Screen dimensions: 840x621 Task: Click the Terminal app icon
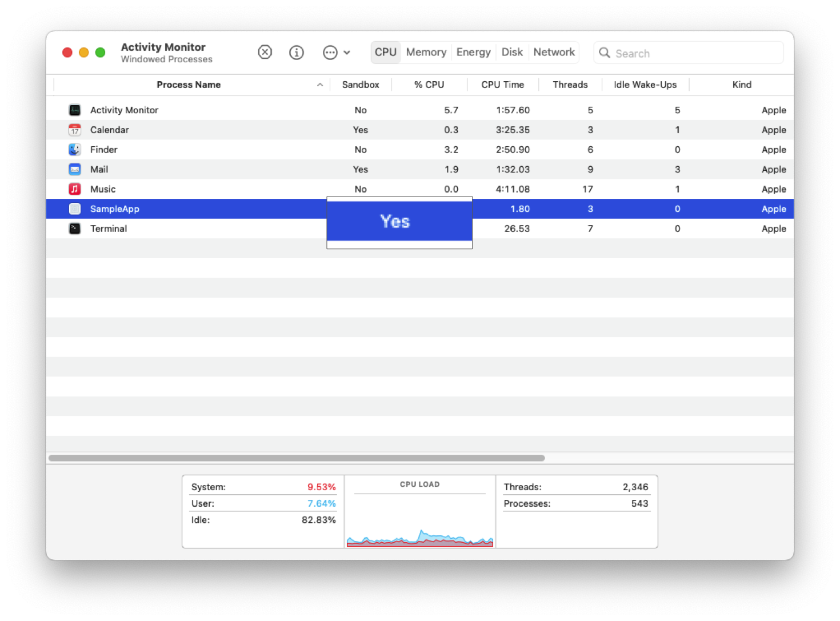pyautogui.click(x=75, y=229)
